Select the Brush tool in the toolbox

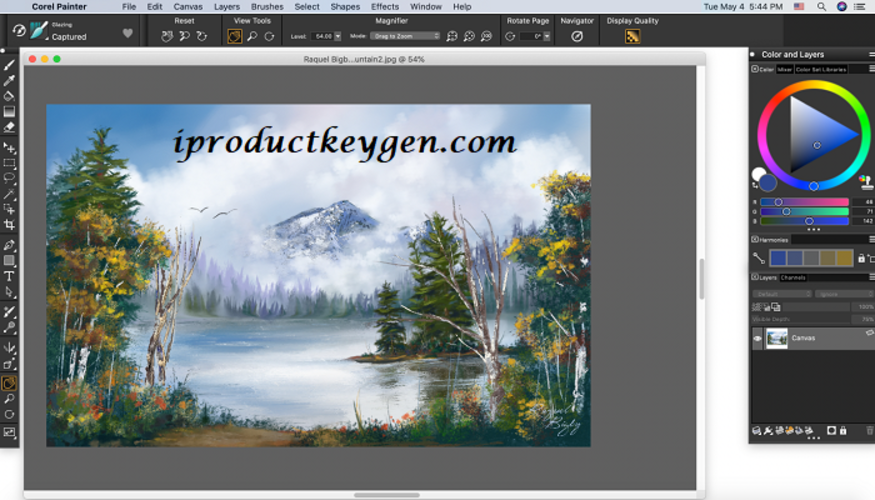9,65
